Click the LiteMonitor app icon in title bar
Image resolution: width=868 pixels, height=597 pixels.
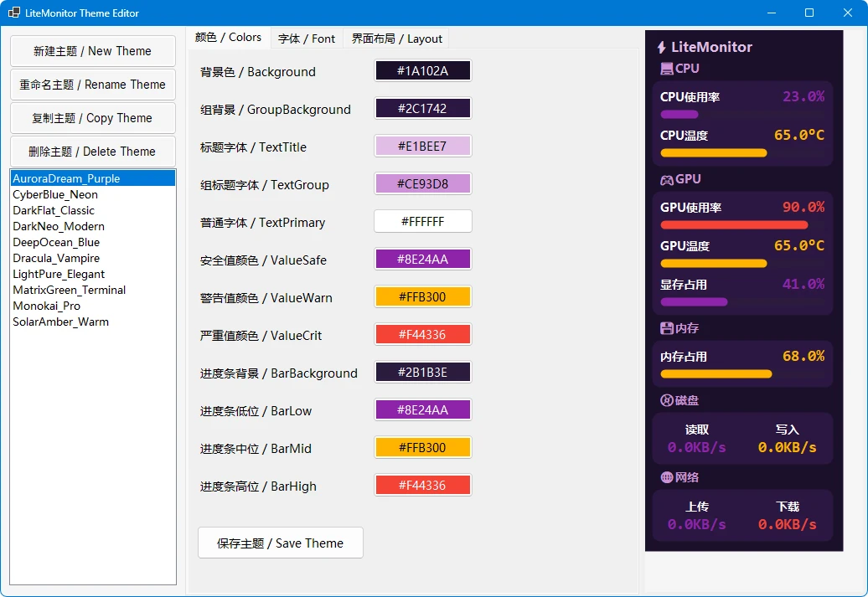(x=13, y=13)
